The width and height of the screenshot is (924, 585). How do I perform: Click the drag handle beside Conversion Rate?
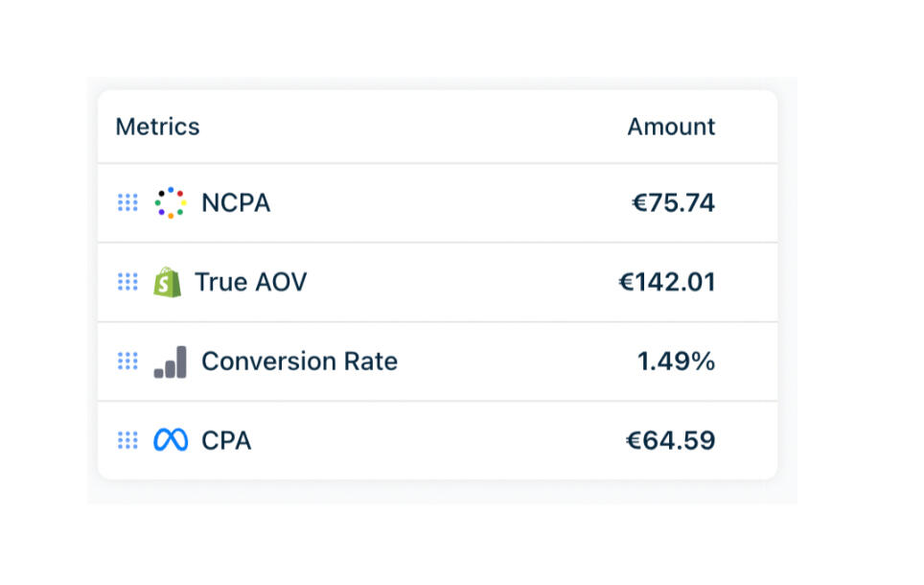click(127, 362)
